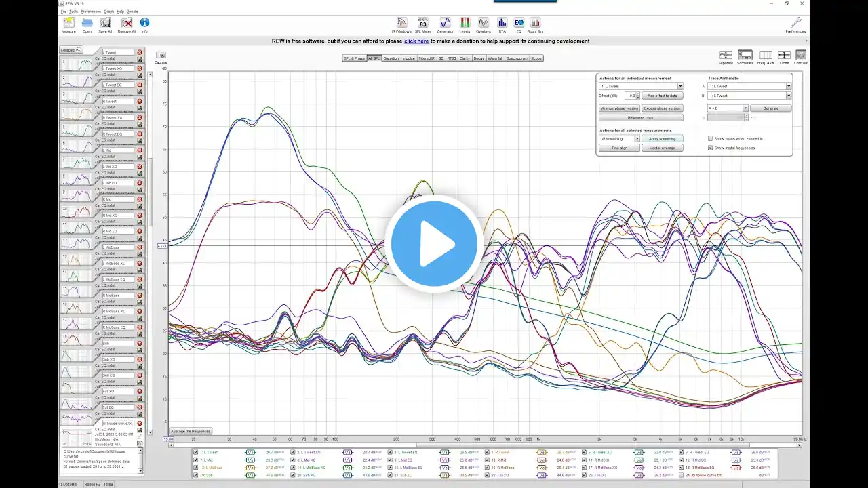868x488 pixels.
Task: Click the Remove All icon
Action: (126, 24)
